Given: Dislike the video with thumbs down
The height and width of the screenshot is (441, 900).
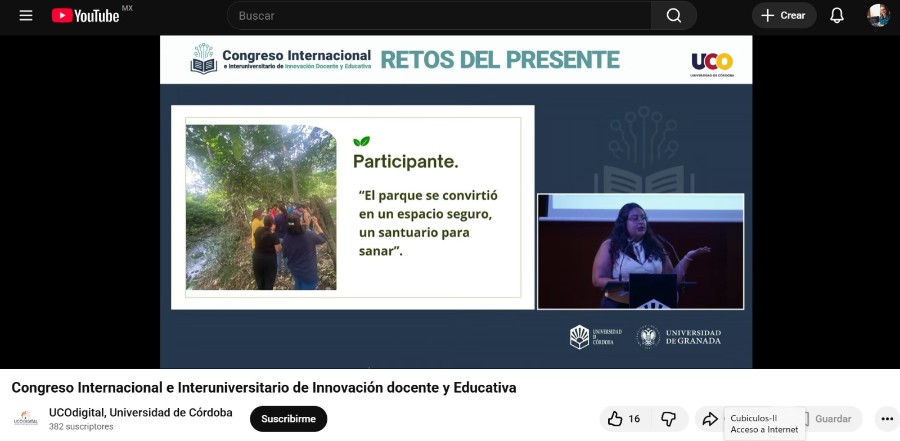Looking at the screenshot, I should pyautogui.click(x=669, y=419).
